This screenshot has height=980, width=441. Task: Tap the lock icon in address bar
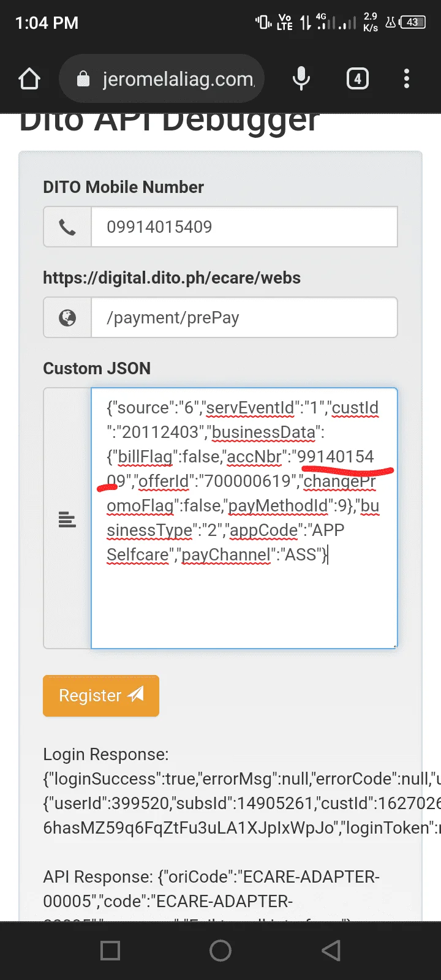coord(83,79)
